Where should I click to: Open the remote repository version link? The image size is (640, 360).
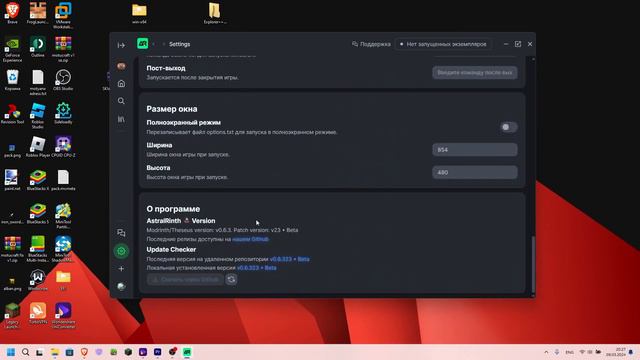click(289, 259)
